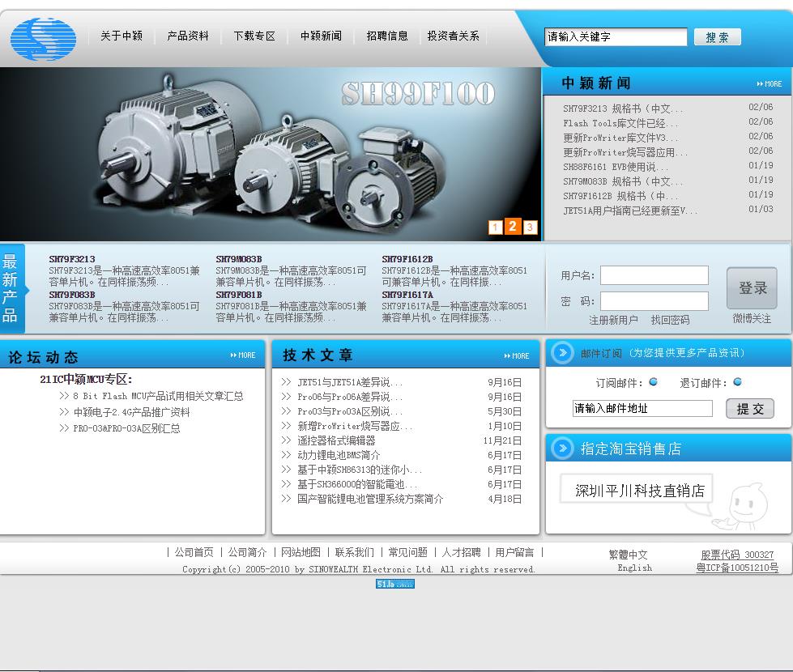Open forum post PRO-03&PRO-03A区别汇总
This screenshot has height=672, width=793.
126,428
